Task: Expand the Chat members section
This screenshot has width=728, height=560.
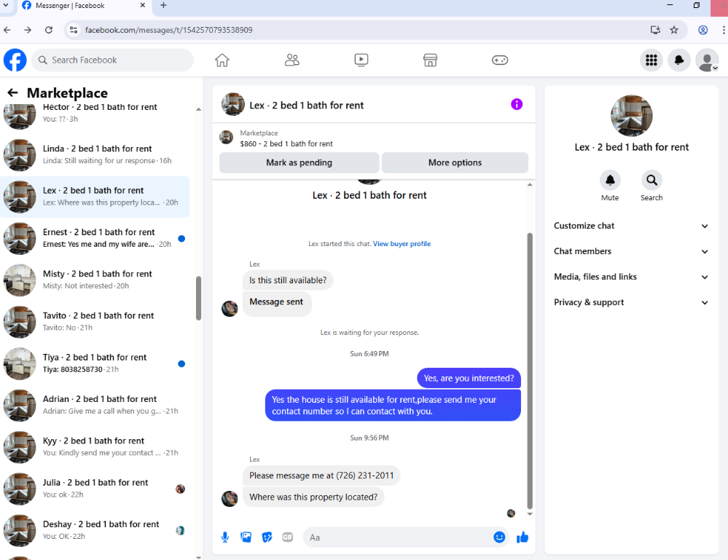Action: click(x=631, y=251)
